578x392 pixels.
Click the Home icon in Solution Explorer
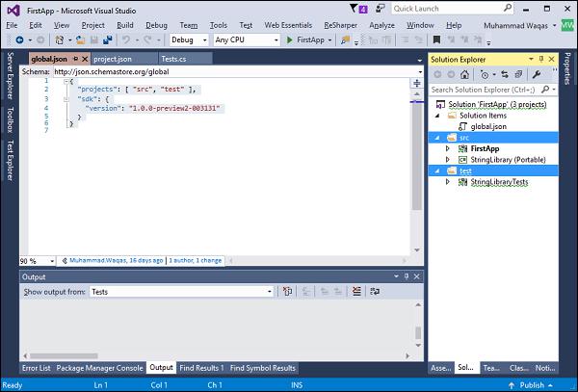(465, 74)
